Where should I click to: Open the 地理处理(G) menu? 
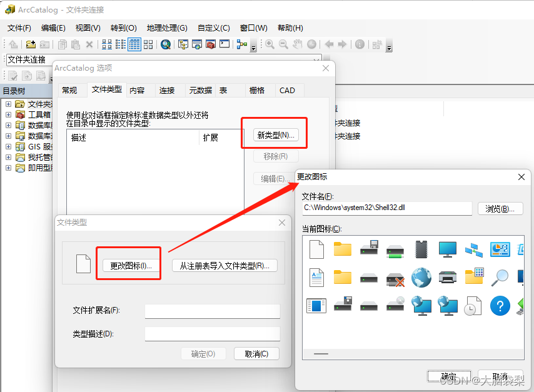point(167,28)
